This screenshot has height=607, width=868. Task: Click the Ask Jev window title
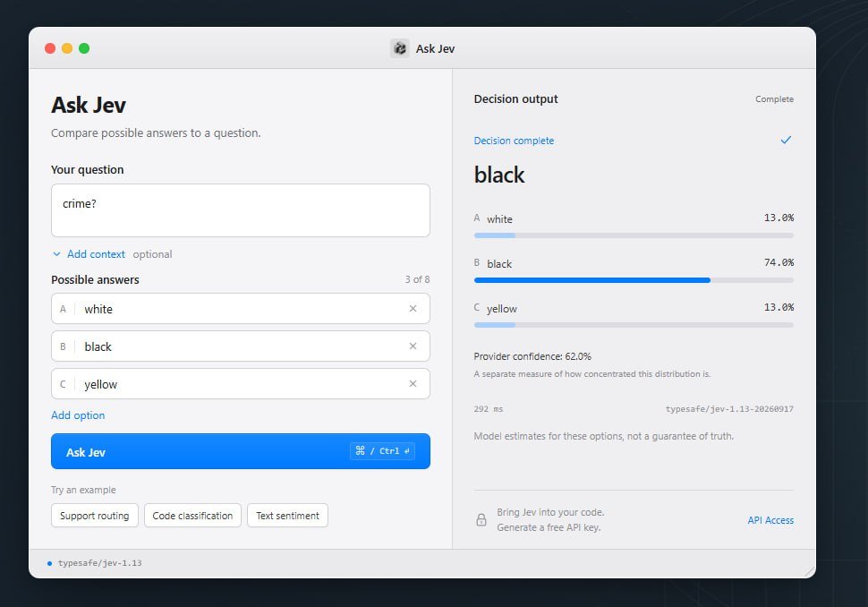[x=435, y=48]
